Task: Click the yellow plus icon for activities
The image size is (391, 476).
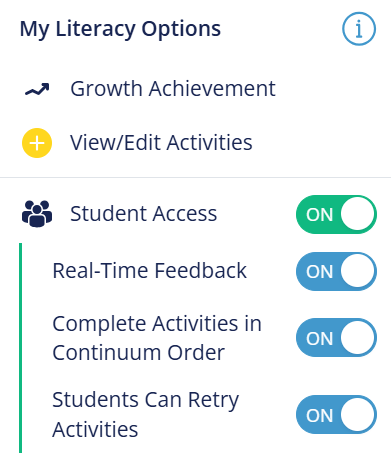Action: click(x=37, y=143)
